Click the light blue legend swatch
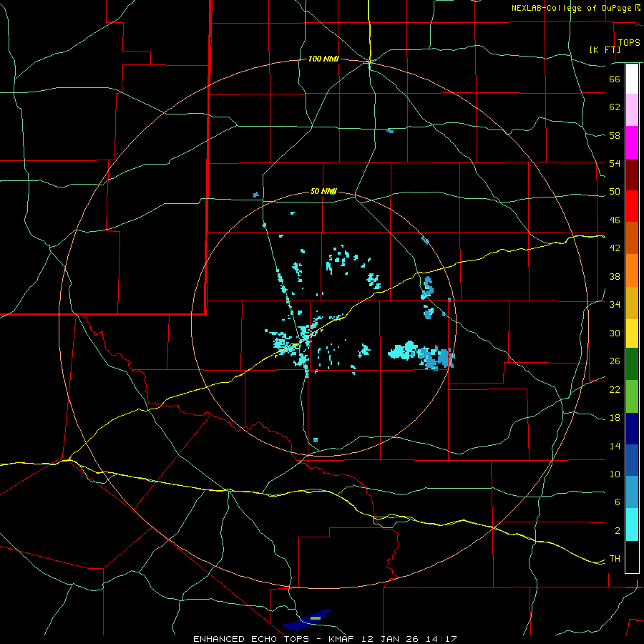The width and height of the screenshot is (644, 644). (x=632, y=492)
